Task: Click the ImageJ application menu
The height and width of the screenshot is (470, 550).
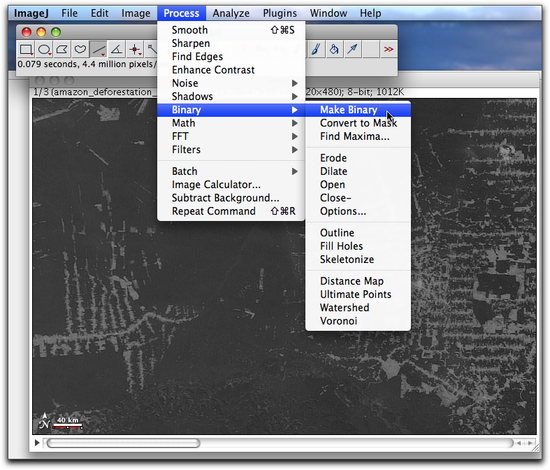Action: pyautogui.click(x=31, y=13)
